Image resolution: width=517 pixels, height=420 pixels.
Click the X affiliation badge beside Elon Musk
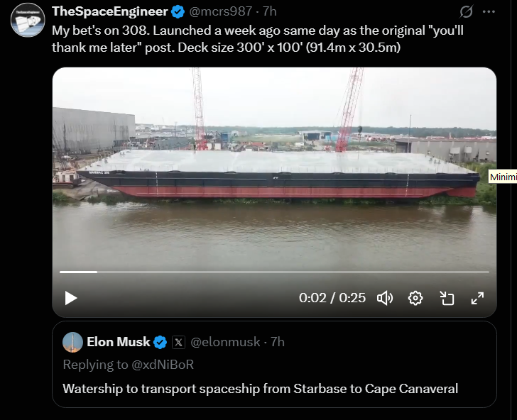pos(179,342)
